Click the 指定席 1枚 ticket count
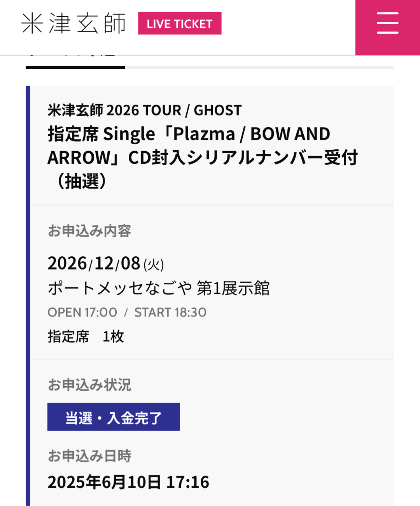 (x=86, y=336)
